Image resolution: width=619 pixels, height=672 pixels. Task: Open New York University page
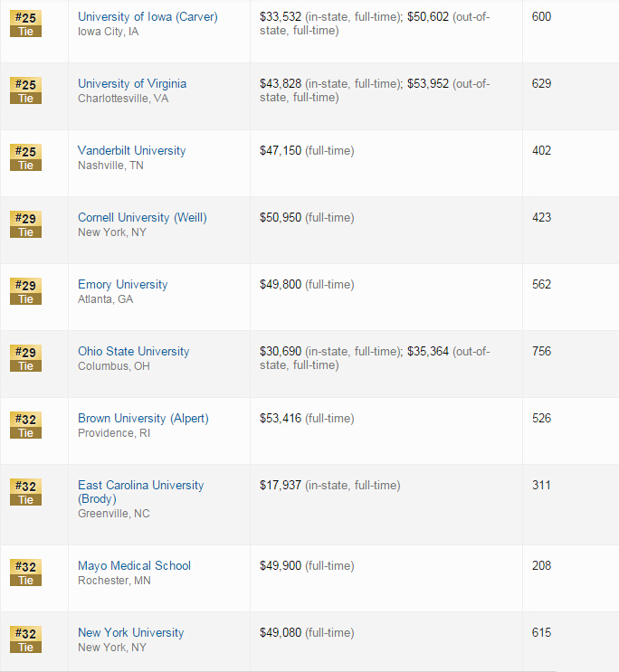(x=130, y=632)
